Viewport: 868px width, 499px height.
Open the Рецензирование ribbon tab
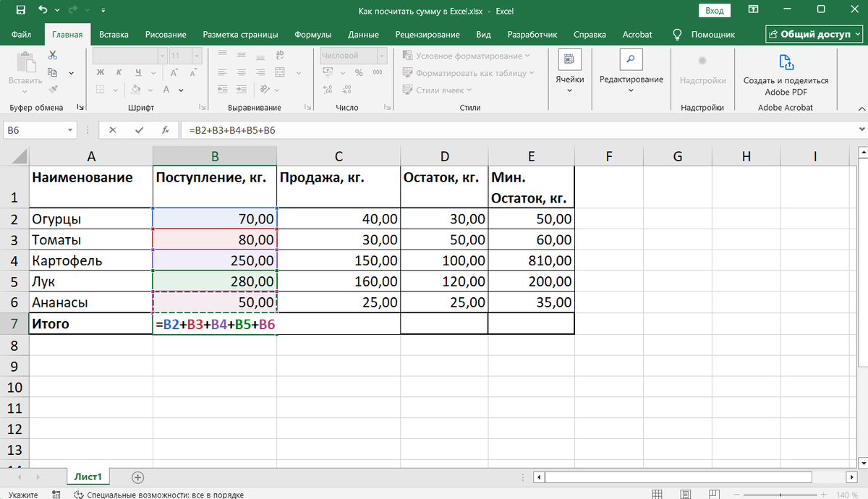[x=427, y=34]
